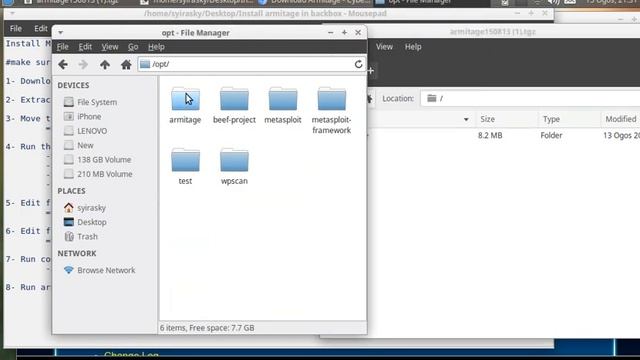The height and width of the screenshot is (360, 640).
Task: Open the New volume in Devices
Action: tap(79, 145)
